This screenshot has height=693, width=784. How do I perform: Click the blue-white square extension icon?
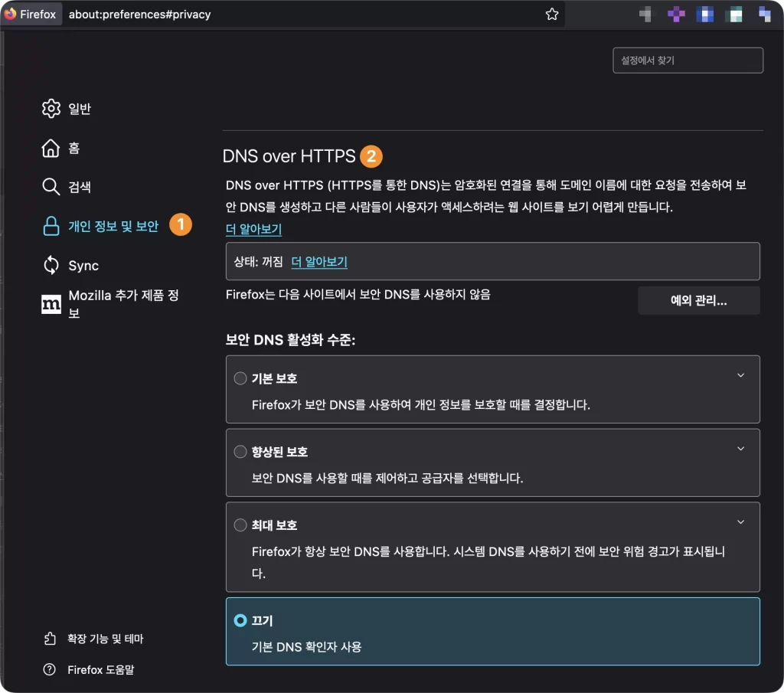[705, 14]
